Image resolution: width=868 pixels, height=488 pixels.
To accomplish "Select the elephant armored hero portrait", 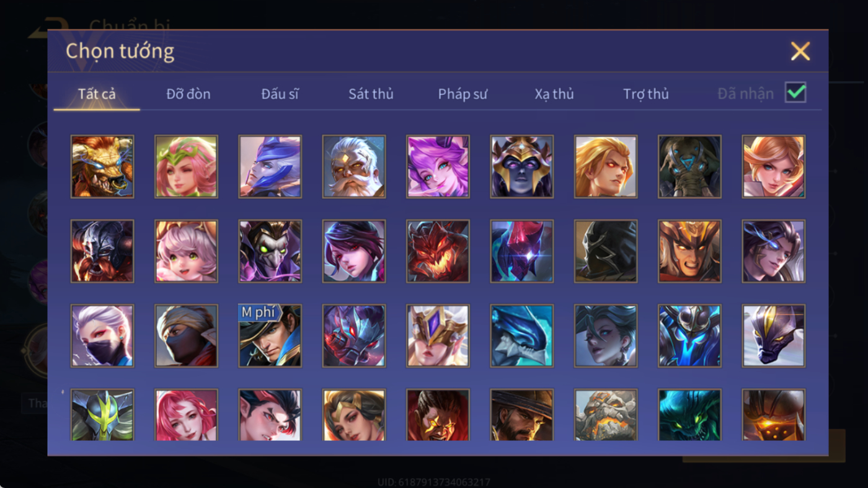I will [x=689, y=167].
